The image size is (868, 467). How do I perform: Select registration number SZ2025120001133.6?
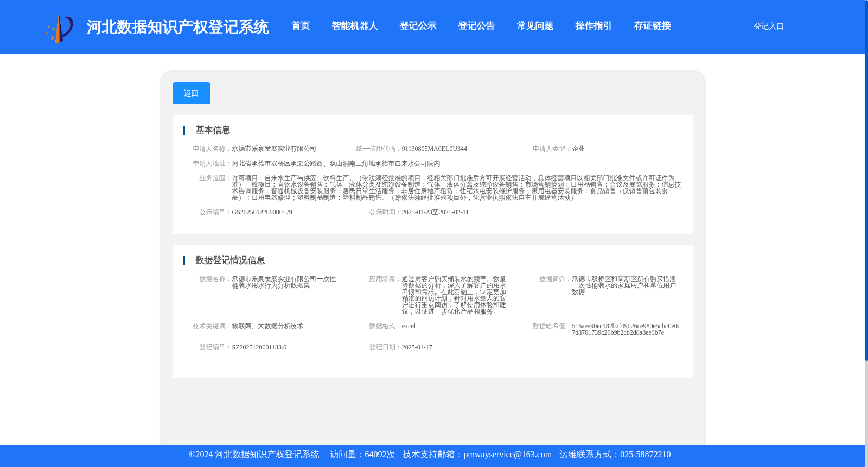coord(259,347)
